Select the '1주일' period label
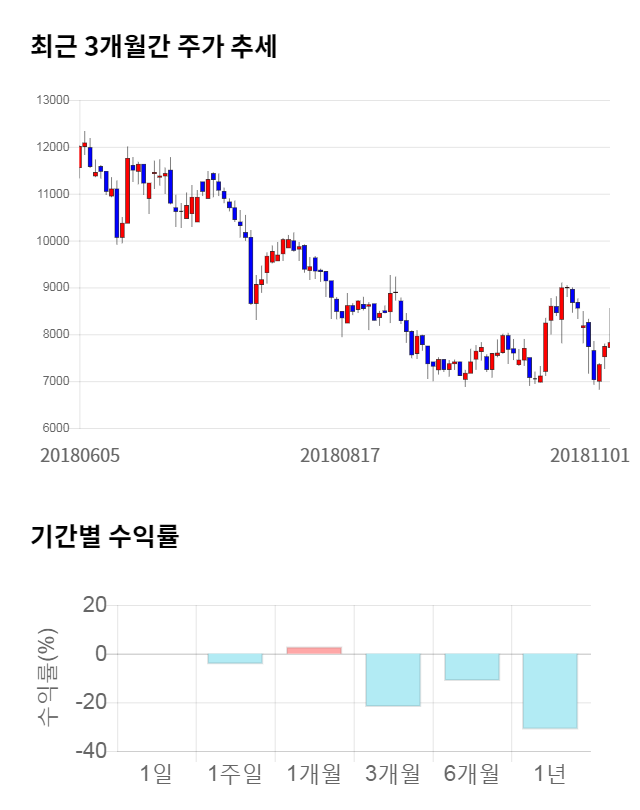 [235, 773]
